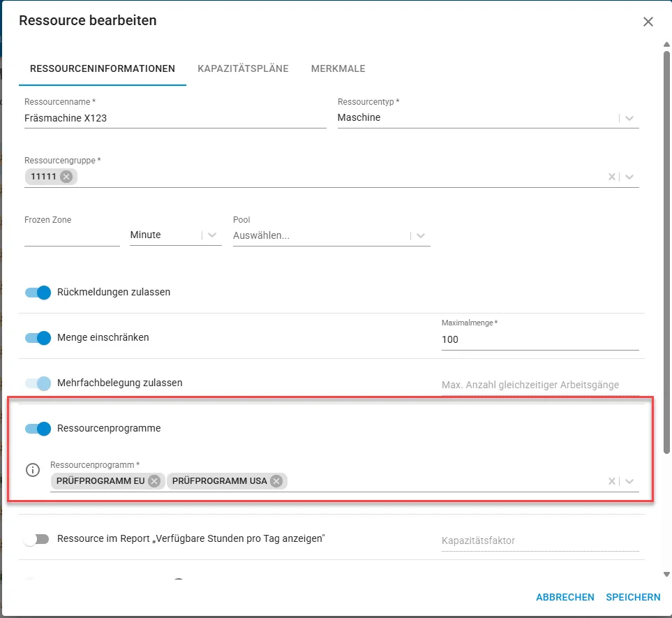
Task: Disable the Ressourcenprogramme switch
Action: pyautogui.click(x=38, y=429)
